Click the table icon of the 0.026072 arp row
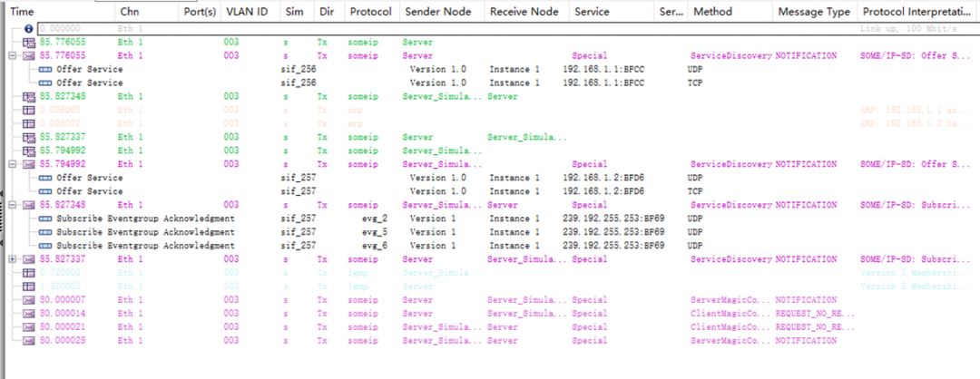This screenshot has height=379, width=980. (29, 123)
